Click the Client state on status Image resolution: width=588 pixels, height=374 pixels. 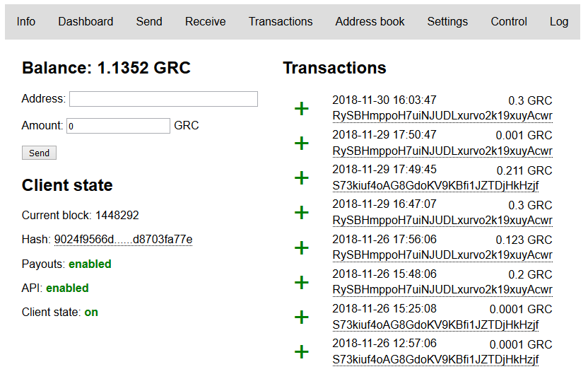pos(91,312)
